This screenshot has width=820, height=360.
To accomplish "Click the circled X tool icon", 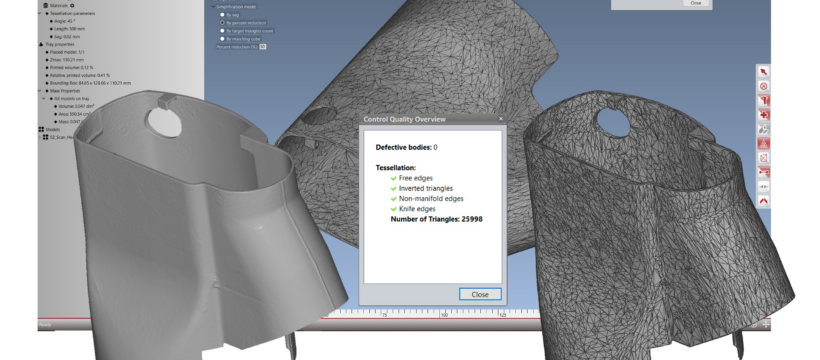I will pyautogui.click(x=763, y=86).
